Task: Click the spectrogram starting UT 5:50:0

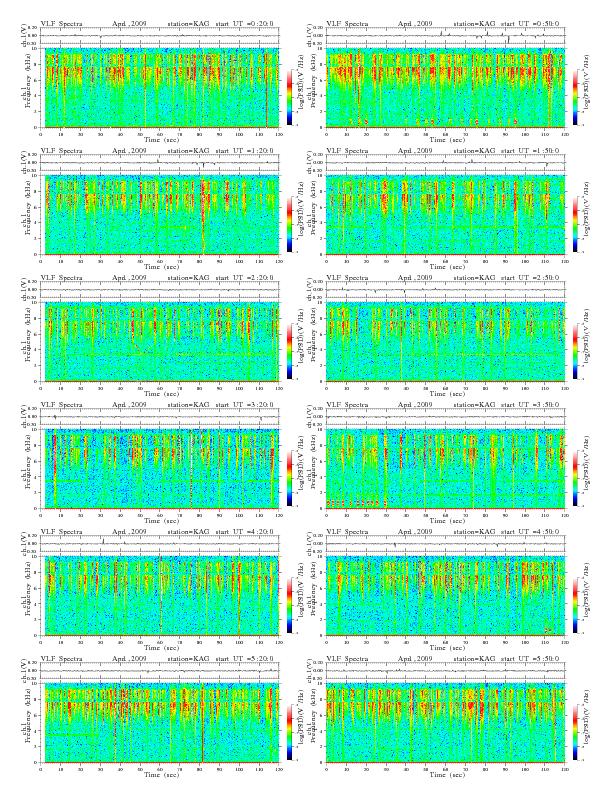Action: coord(445,723)
